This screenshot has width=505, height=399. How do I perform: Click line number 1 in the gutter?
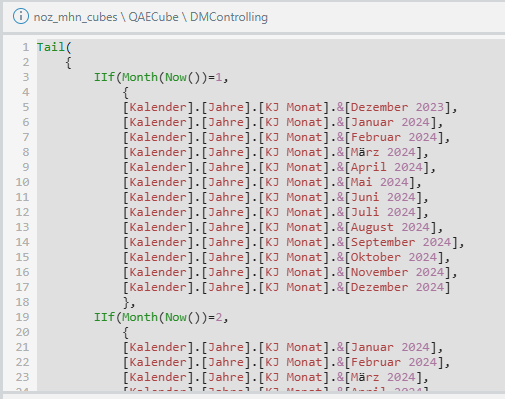[26, 47]
